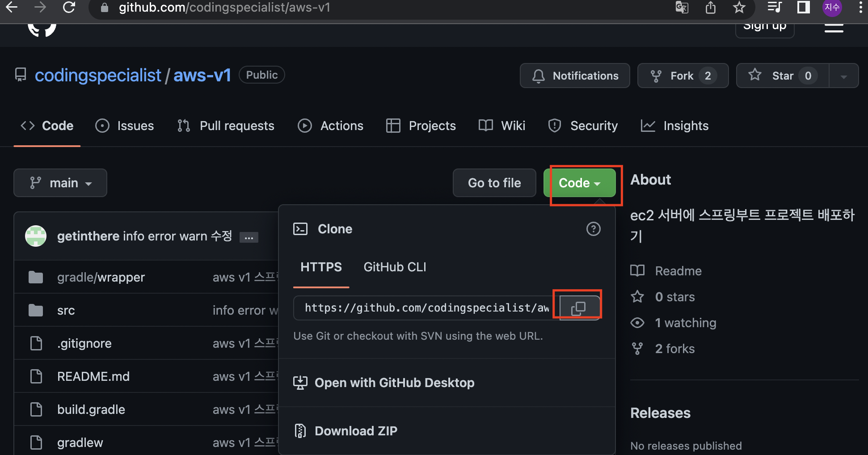Image resolution: width=868 pixels, height=455 pixels.
Task: Toggle the browser side panel icon
Action: point(803,7)
